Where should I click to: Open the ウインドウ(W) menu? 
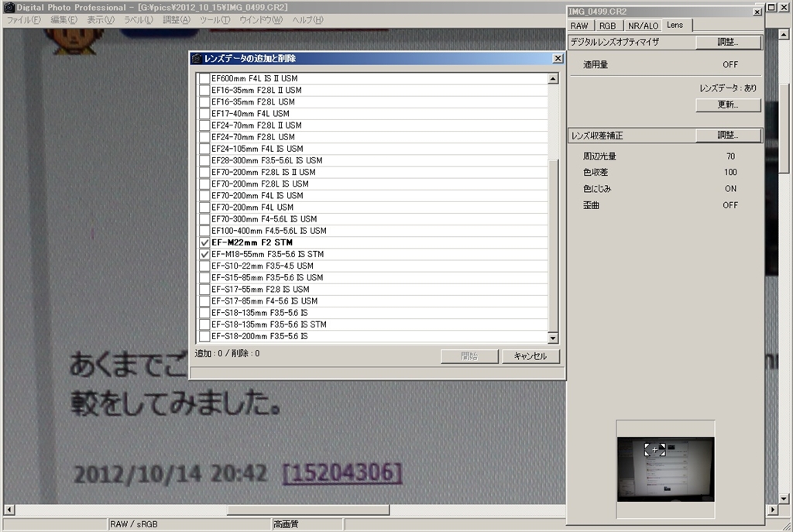tap(260, 19)
